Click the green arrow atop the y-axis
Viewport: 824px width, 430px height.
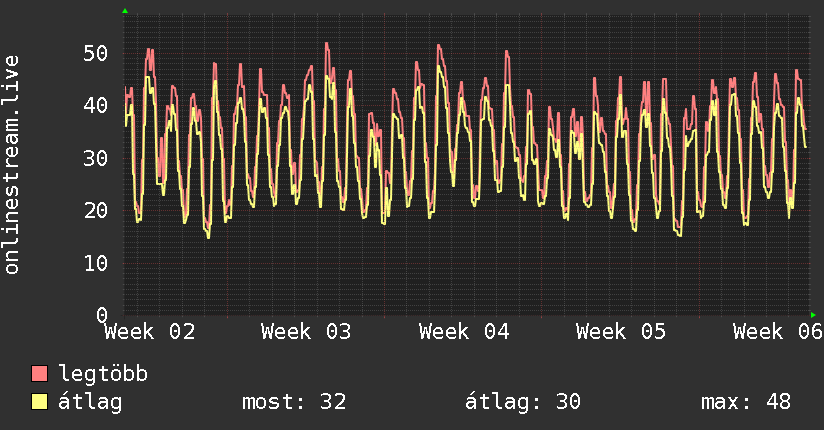point(125,11)
